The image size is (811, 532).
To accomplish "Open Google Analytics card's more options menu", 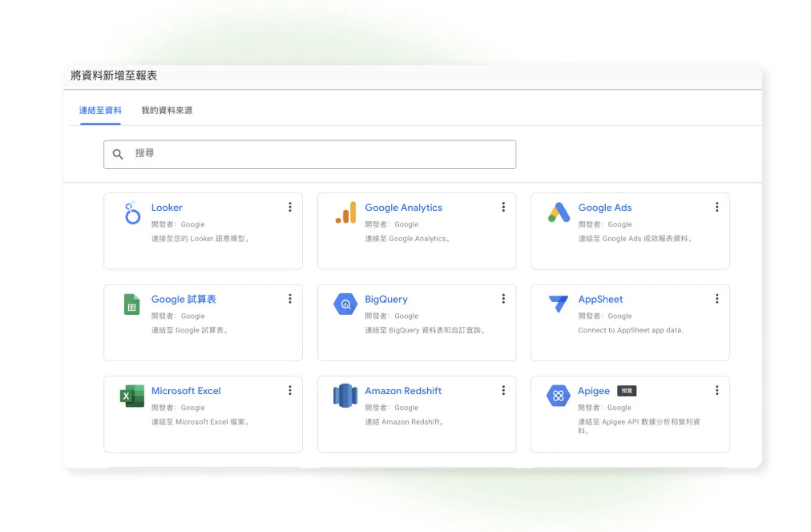I will 503,207.
